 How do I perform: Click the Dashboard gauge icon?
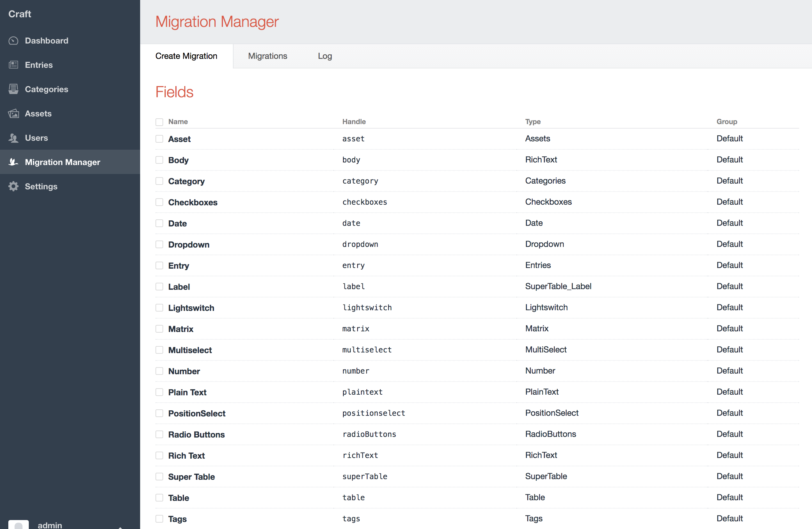[13, 41]
